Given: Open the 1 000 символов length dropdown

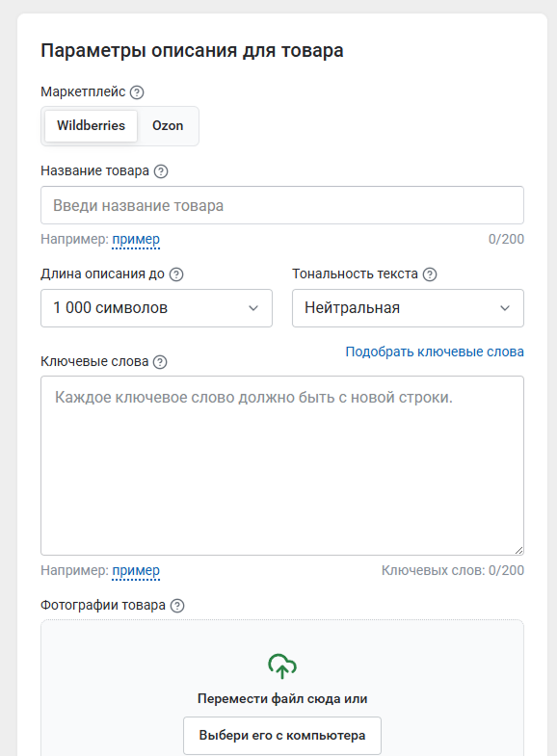Looking at the screenshot, I should [156, 308].
